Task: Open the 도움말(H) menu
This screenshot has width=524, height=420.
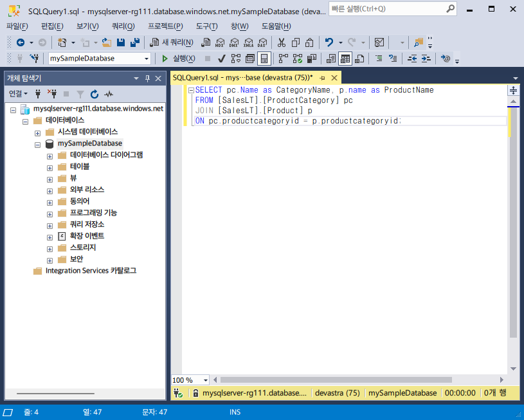Action: pos(276,26)
